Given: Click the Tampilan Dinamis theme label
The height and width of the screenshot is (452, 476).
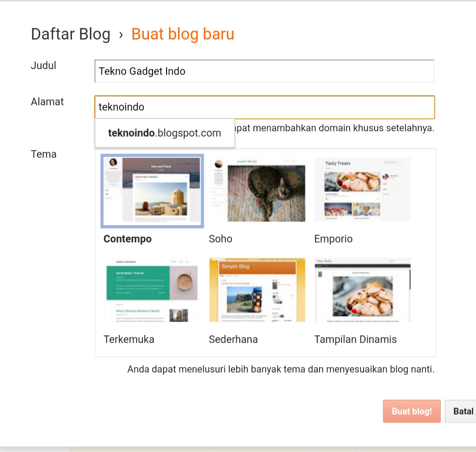Looking at the screenshot, I should pos(355,339).
